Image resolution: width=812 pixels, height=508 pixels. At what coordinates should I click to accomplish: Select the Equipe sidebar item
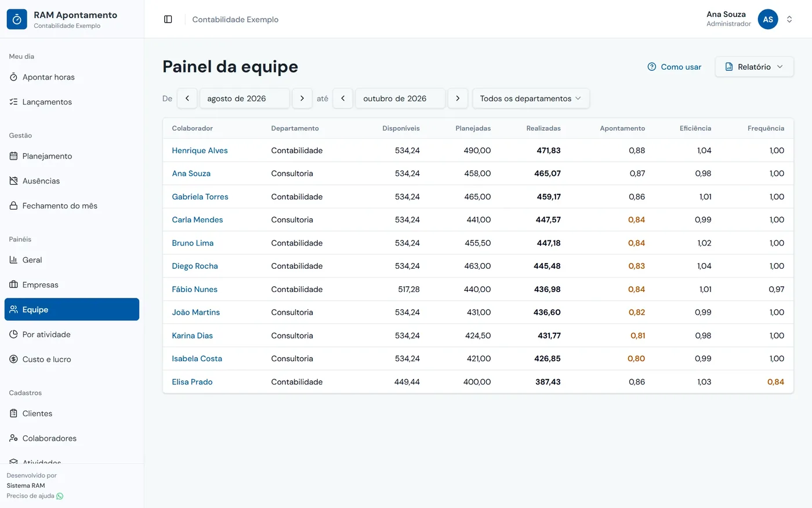(x=72, y=309)
